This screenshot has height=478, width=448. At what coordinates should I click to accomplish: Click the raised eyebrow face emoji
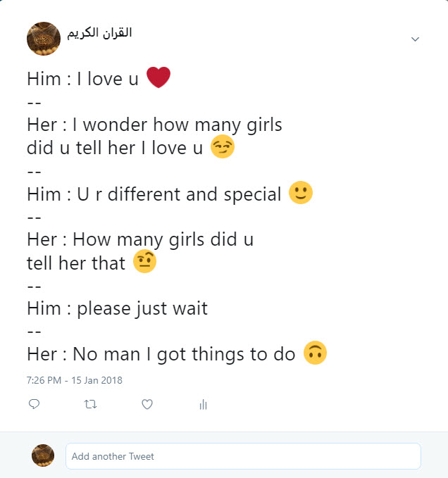click(x=145, y=262)
